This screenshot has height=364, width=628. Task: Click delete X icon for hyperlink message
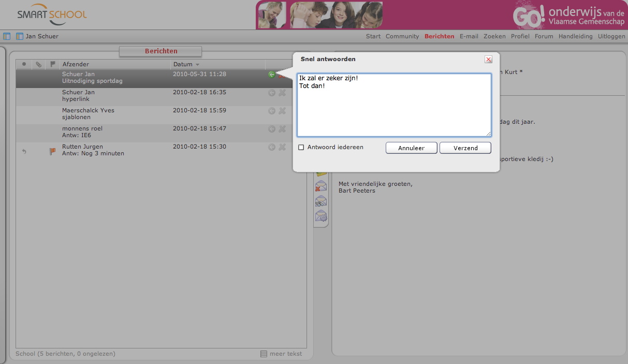282,93
